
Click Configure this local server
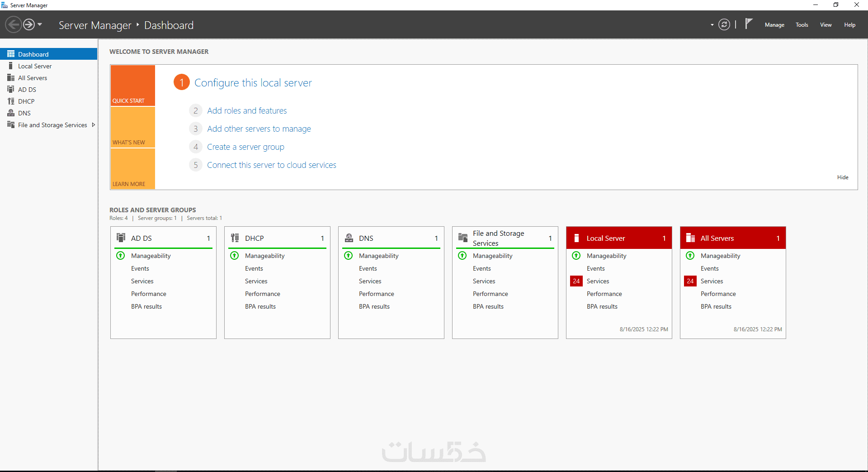click(253, 83)
